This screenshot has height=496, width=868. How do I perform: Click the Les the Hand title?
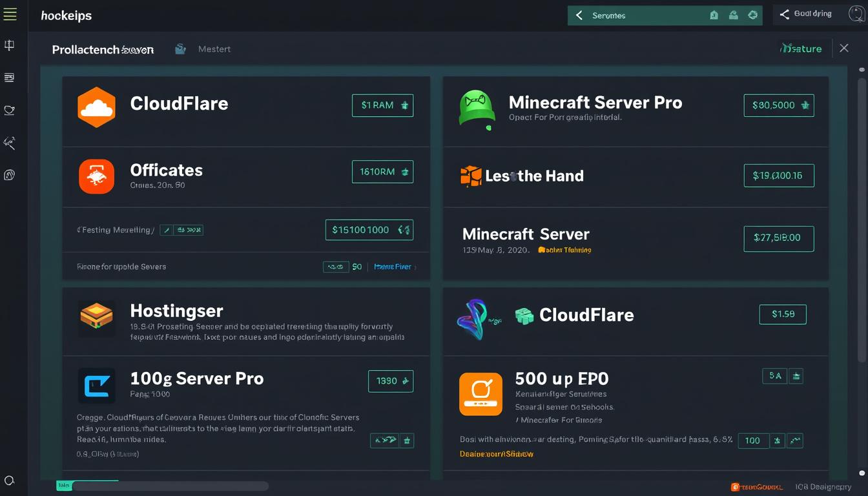click(534, 176)
